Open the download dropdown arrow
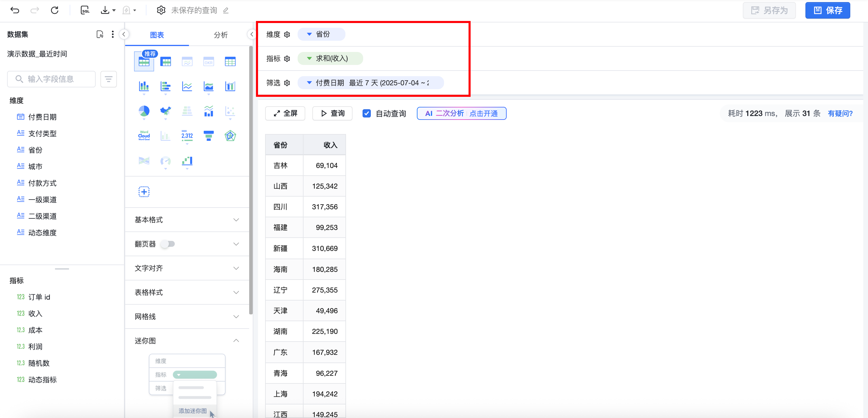 point(114,10)
